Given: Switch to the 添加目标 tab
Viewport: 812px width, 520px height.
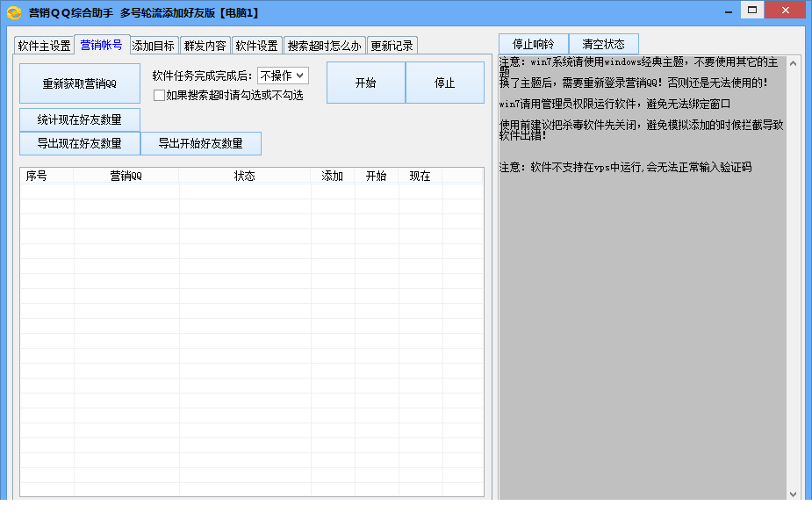Looking at the screenshot, I should point(154,46).
